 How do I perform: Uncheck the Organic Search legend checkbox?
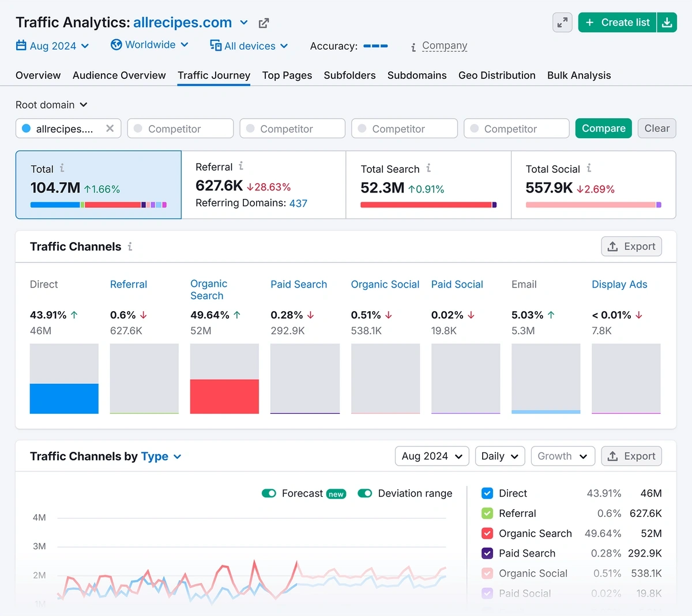tap(487, 533)
